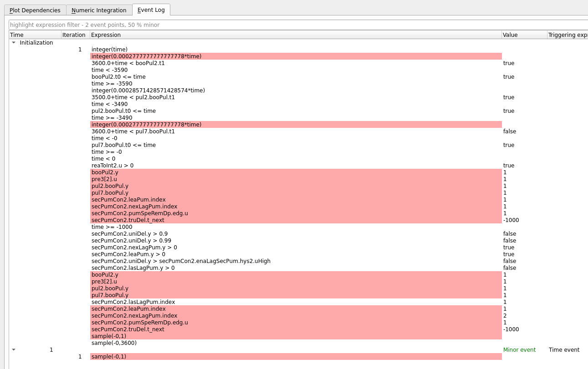The width and height of the screenshot is (588, 369).
Task: Select the integer(time) expression row
Action: pos(109,49)
